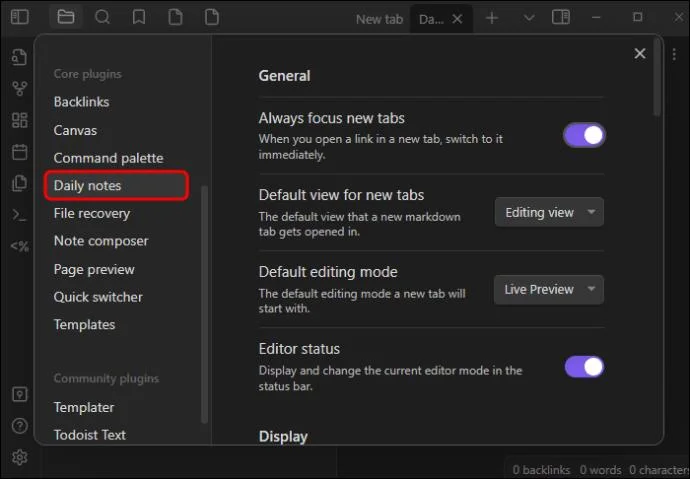690x479 pixels.
Task: Click the Display section heading
Action: (283, 437)
